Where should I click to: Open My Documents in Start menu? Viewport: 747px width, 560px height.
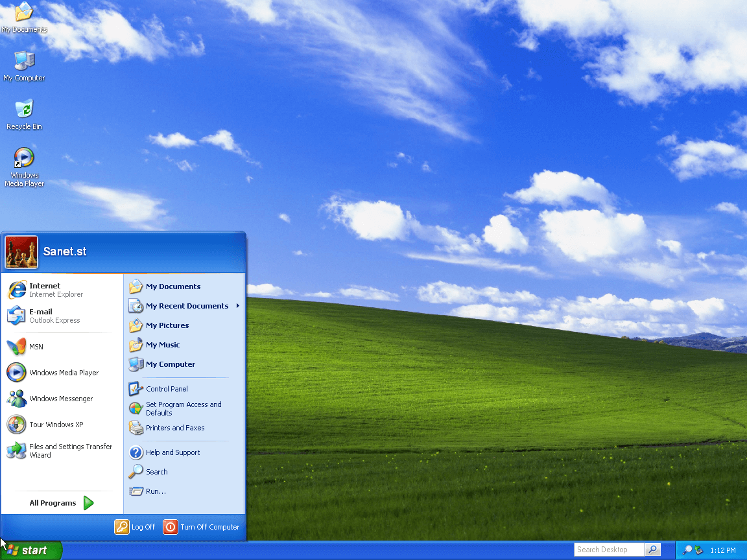(185, 286)
